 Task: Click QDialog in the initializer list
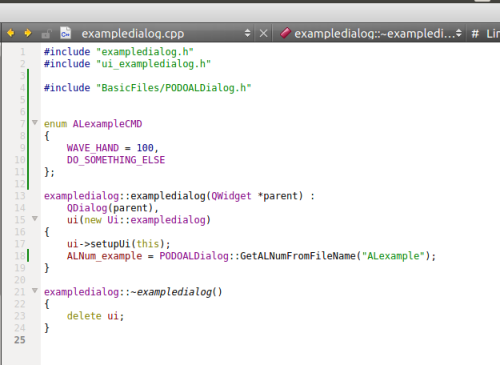(x=87, y=208)
